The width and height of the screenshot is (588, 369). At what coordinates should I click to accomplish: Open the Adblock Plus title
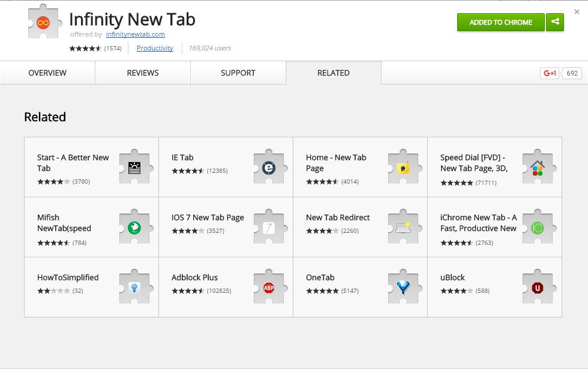[194, 277]
